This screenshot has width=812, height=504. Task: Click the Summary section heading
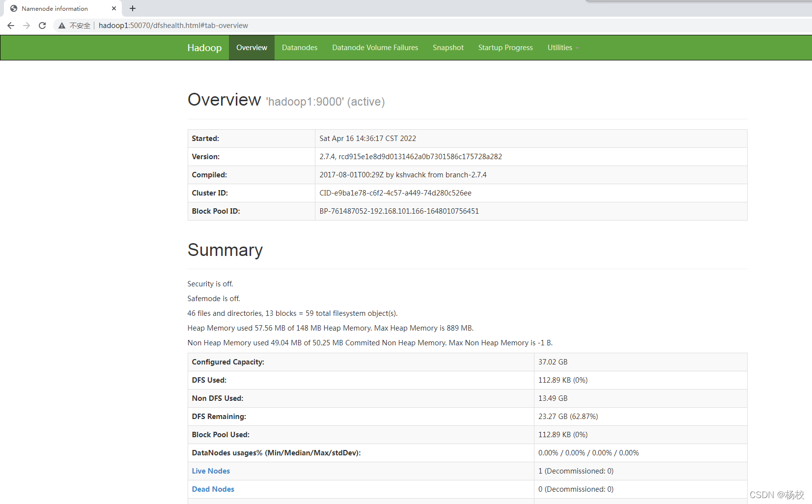click(225, 250)
